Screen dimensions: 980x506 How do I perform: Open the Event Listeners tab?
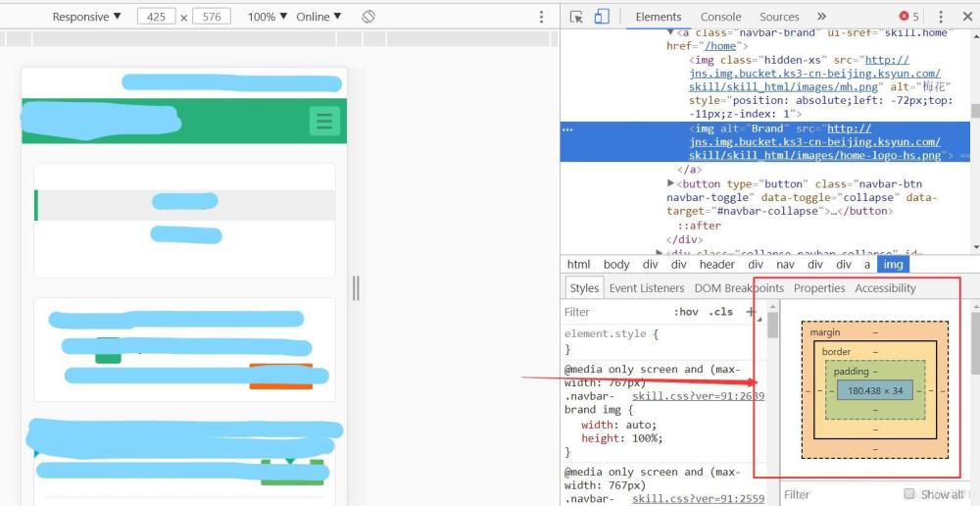pyautogui.click(x=646, y=288)
